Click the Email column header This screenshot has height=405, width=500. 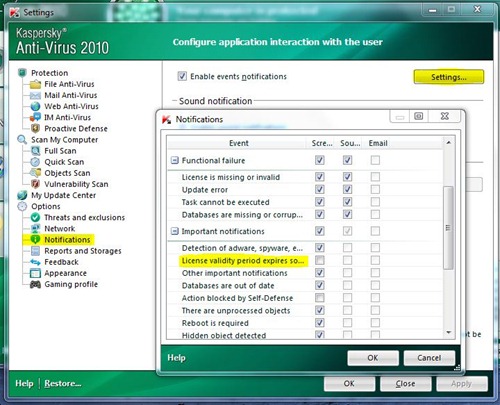378,143
